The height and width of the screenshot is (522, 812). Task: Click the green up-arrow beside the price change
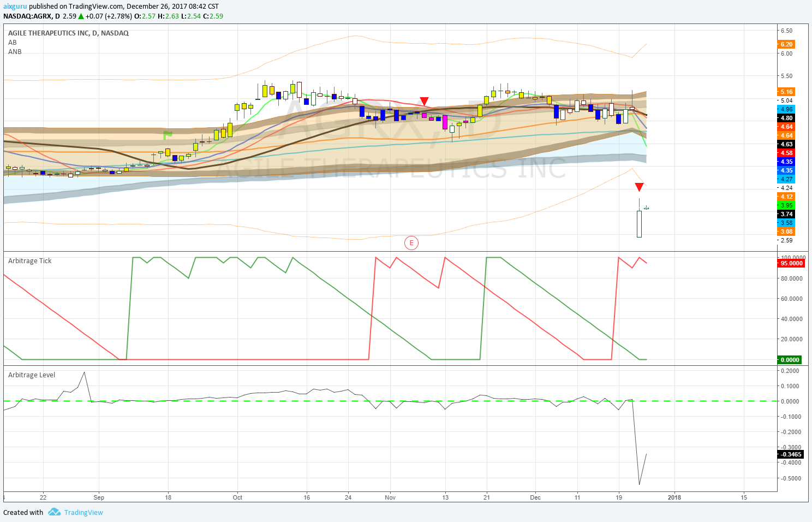pos(81,16)
